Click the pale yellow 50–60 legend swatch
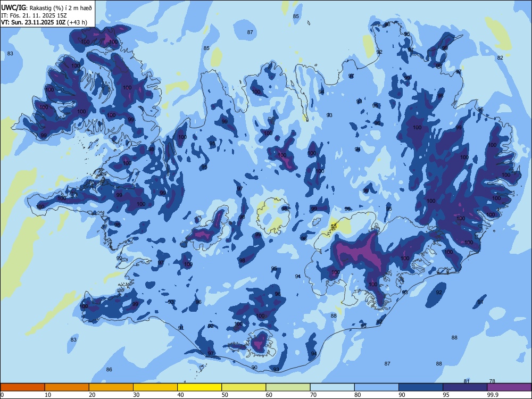 point(244,387)
